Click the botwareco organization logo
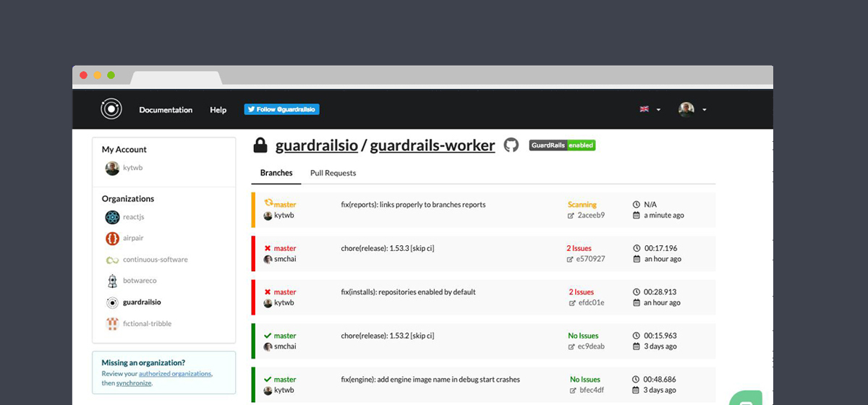 (x=112, y=281)
